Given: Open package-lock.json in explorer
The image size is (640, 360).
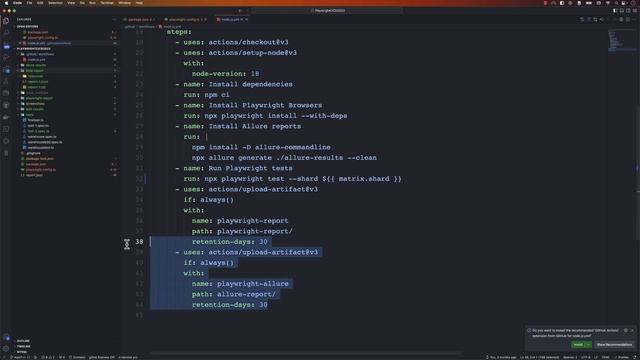Looking at the screenshot, I should 40,159.
